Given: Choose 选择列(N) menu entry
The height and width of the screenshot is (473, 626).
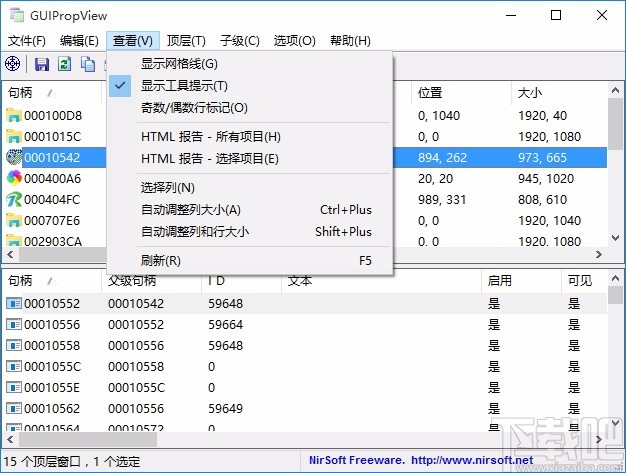Looking at the screenshot, I should coord(250,188).
